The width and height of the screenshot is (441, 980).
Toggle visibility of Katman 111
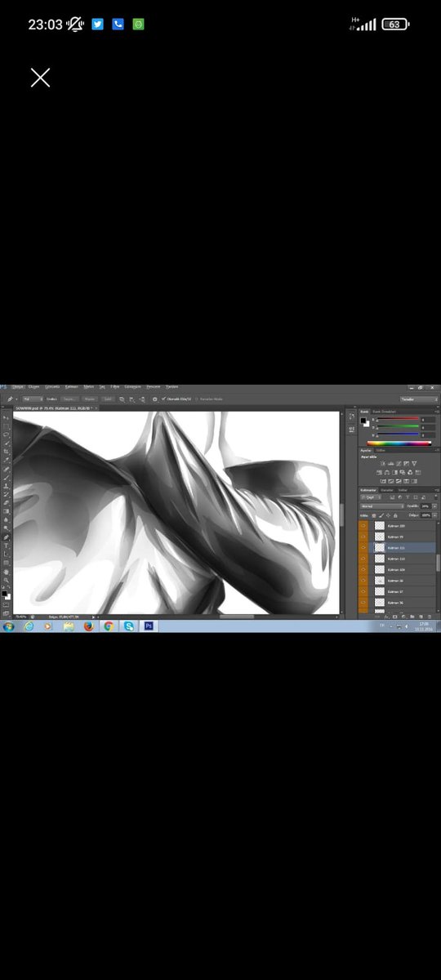[x=363, y=548]
